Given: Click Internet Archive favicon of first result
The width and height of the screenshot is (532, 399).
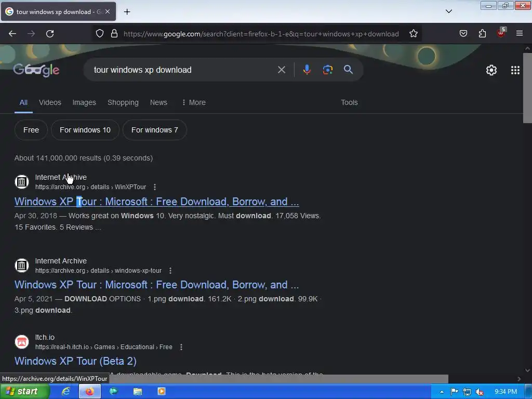Looking at the screenshot, I should [22, 181].
